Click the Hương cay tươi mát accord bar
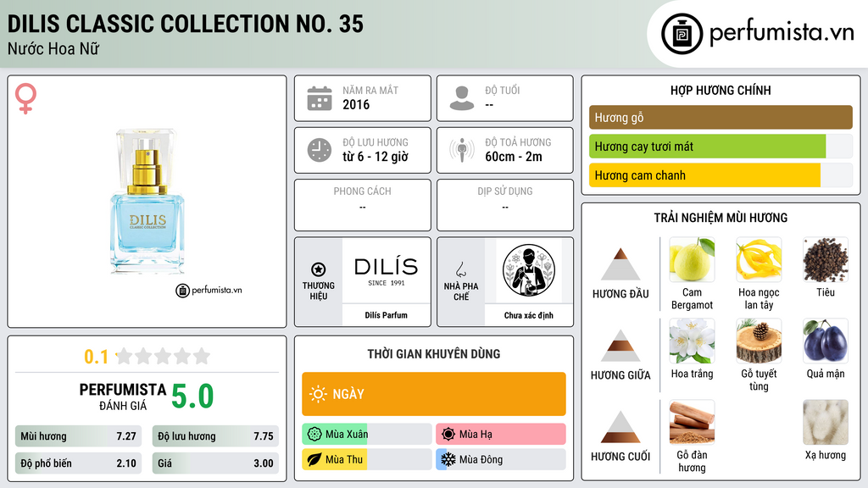Viewport: 868px width, 488px height. pyautogui.click(x=721, y=146)
